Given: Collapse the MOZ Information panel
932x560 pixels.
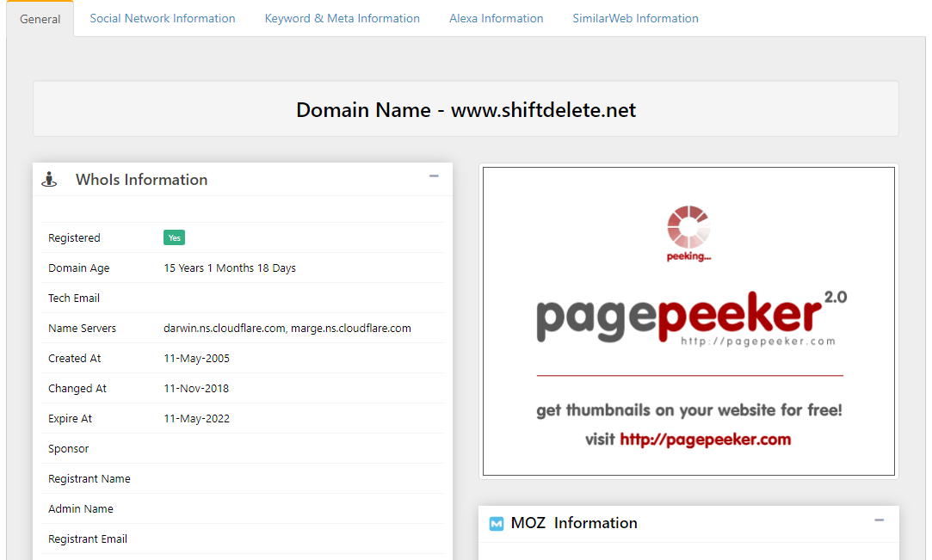Looking at the screenshot, I should [x=879, y=520].
